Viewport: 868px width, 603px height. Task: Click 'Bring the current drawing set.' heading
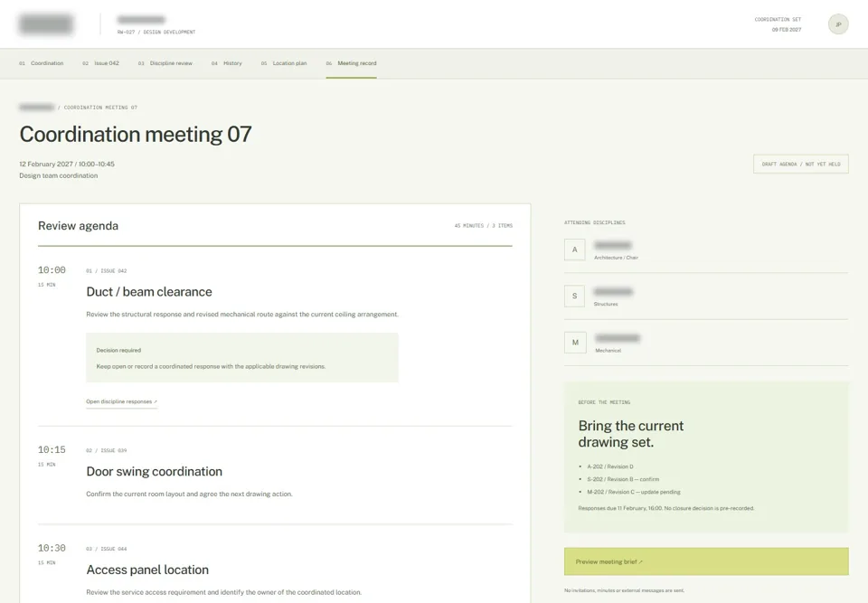(630, 434)
